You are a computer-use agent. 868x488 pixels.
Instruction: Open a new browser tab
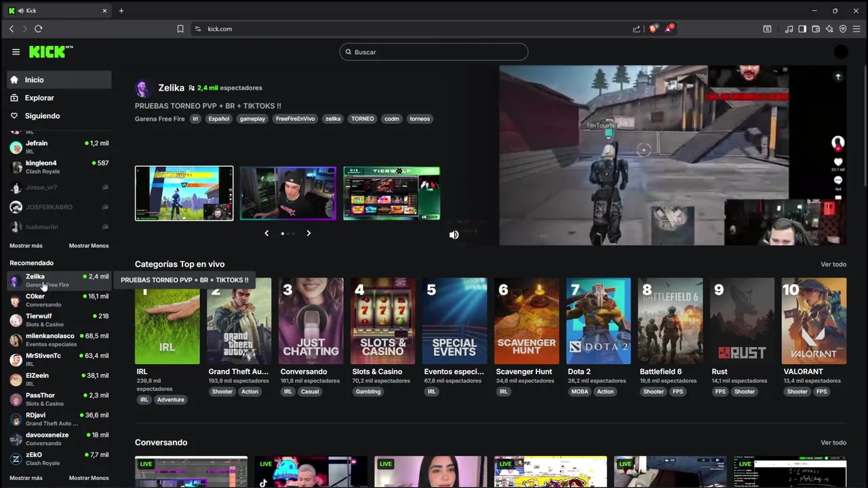121,11
